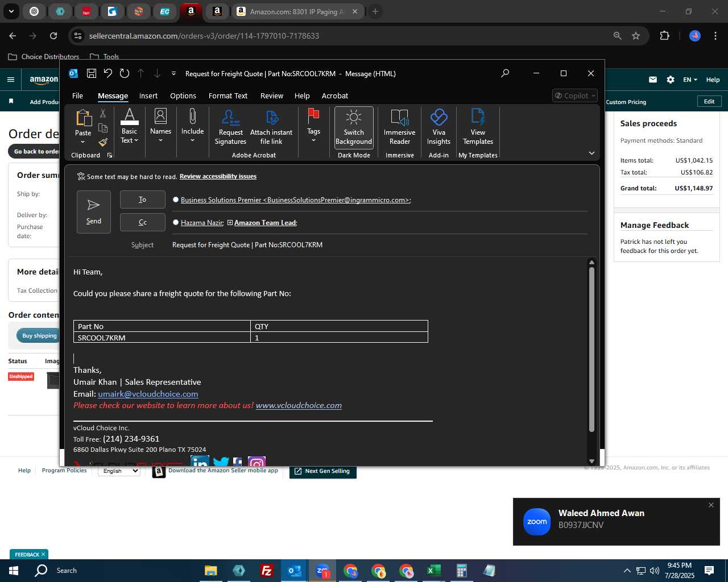The image size is (728, 582).
Task: Open the Include attachment dropdown
Action: 192,127
